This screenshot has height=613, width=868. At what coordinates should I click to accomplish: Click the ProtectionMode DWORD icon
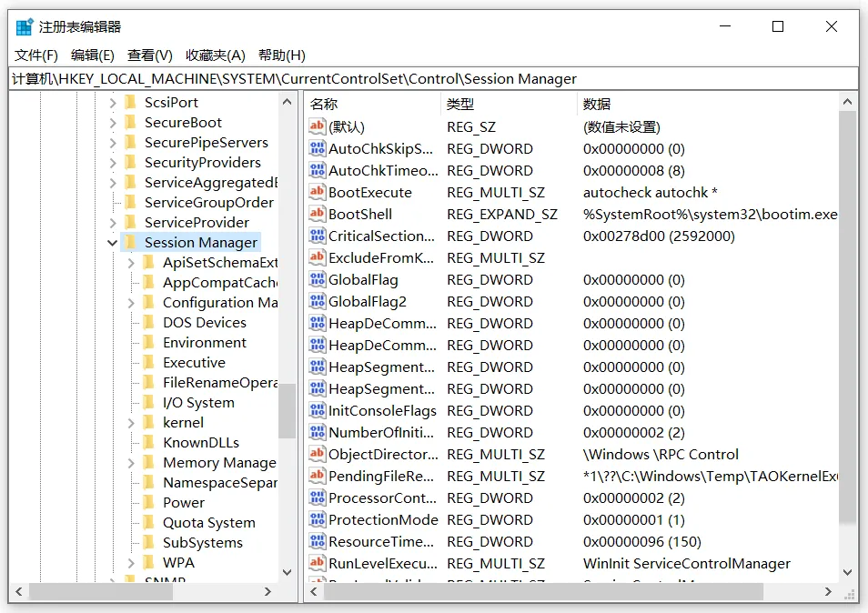318,519
